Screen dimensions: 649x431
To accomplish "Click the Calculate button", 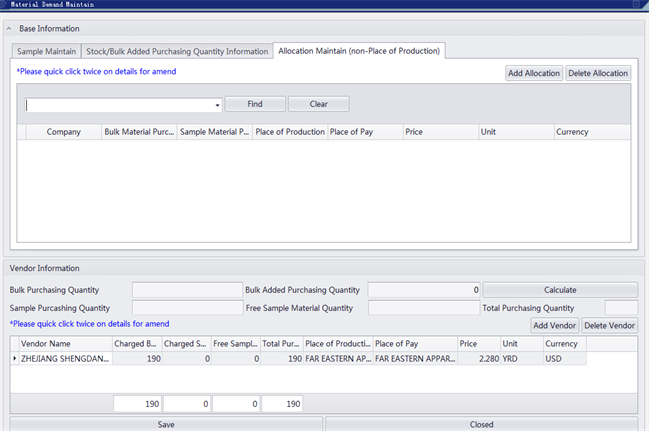I will (560, 290).
